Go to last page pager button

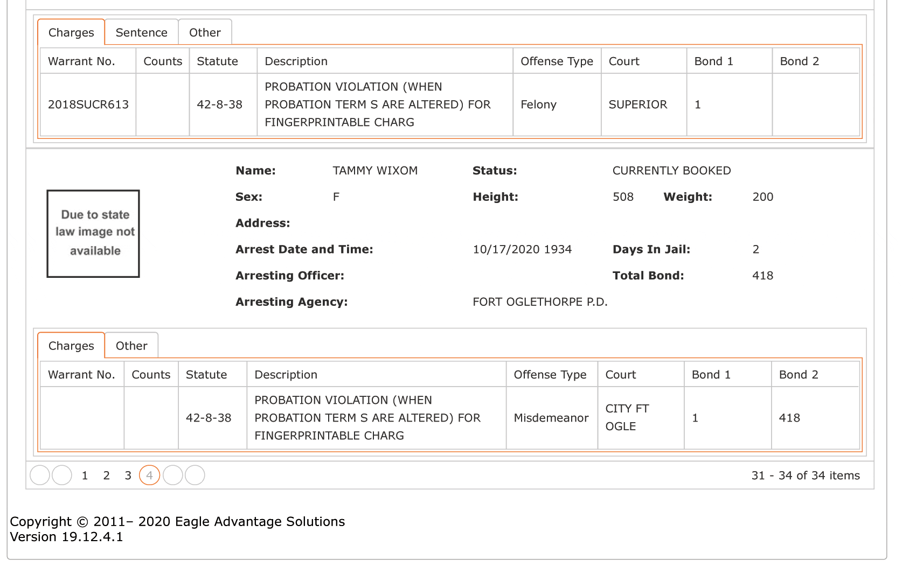pos(195,475)
